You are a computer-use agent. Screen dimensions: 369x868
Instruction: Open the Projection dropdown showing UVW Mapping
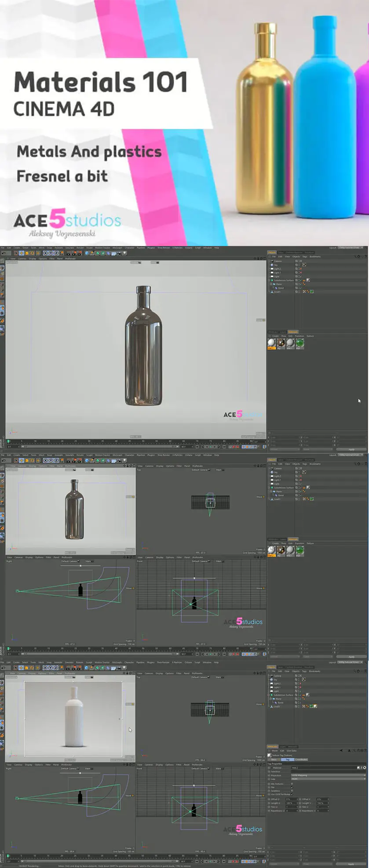point(329,775)
